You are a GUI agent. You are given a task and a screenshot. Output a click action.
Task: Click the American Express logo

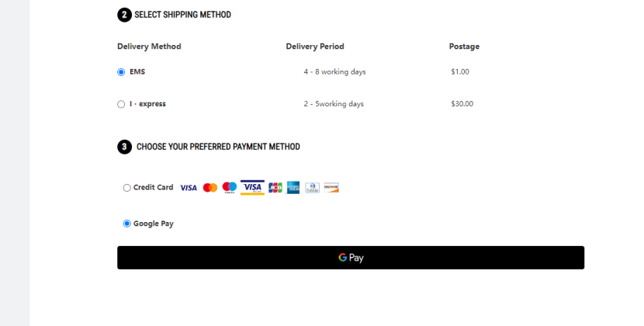pyautogui.click(x=293, y=188)
